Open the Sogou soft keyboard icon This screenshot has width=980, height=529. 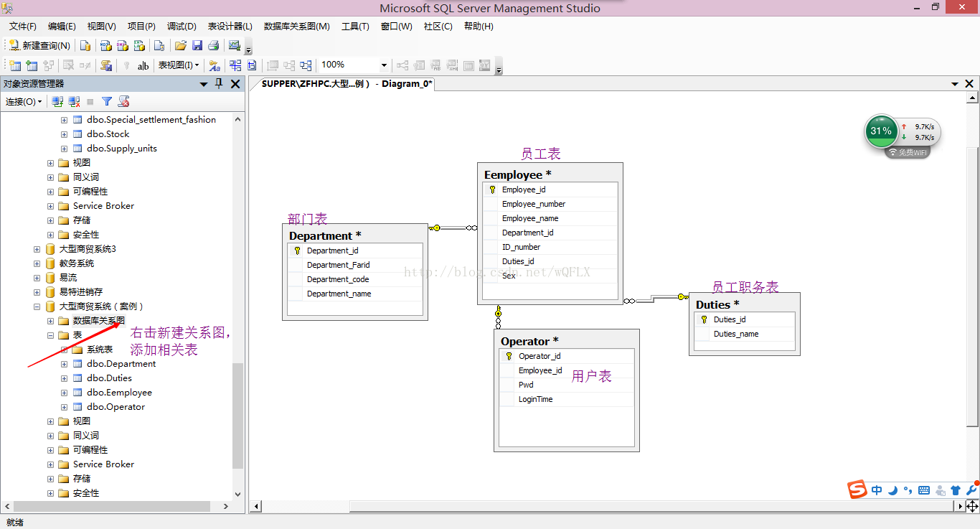[924, 490]
